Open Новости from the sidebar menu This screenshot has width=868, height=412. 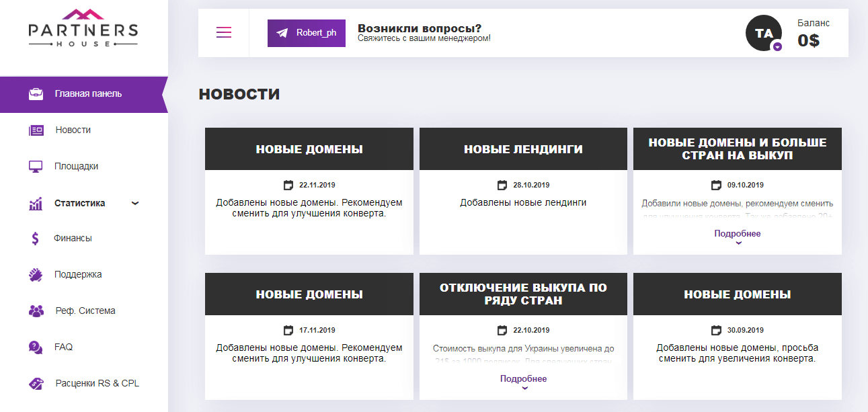pos(73,129)
